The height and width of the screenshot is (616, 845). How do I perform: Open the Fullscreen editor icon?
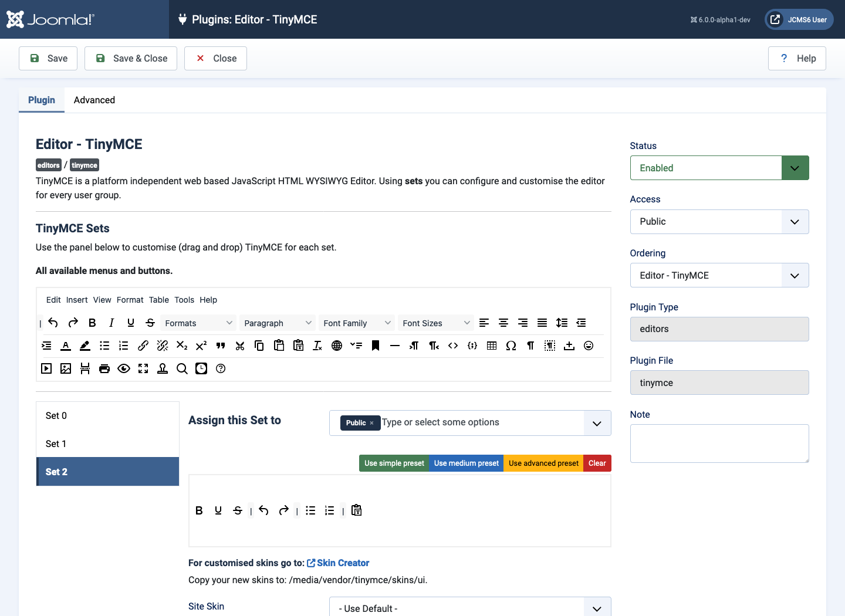coord(143,368)
